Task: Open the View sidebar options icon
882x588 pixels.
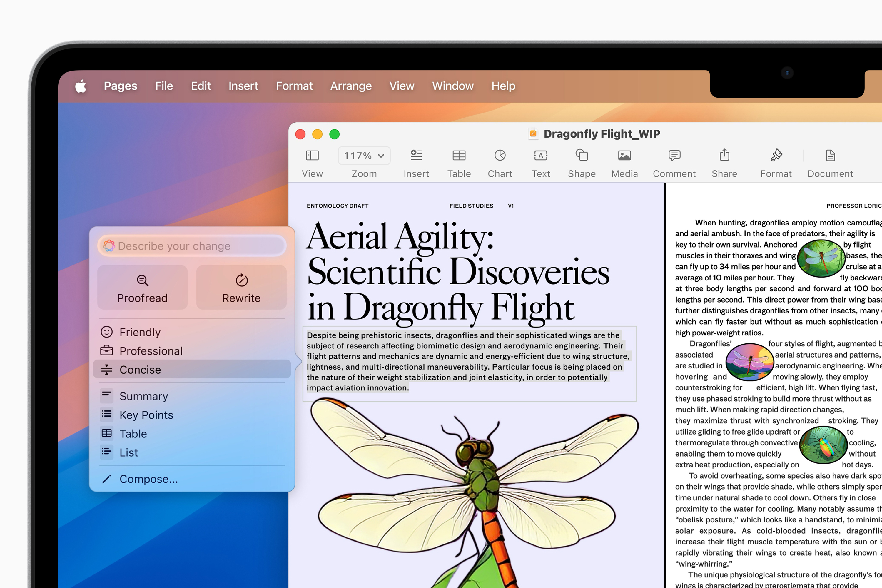Action: click(312, 155)
